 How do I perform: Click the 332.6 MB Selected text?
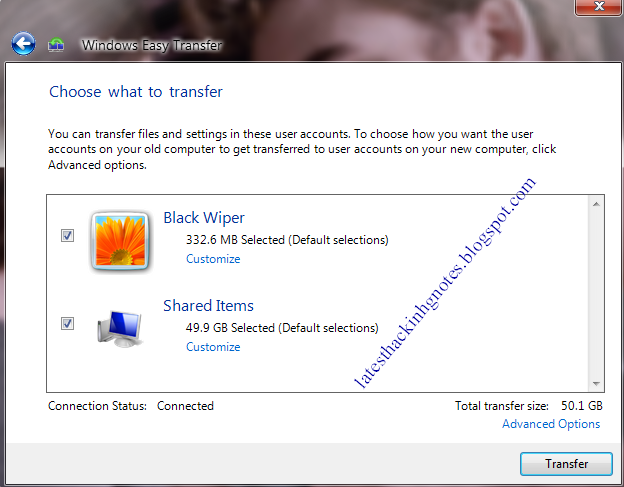287,240
